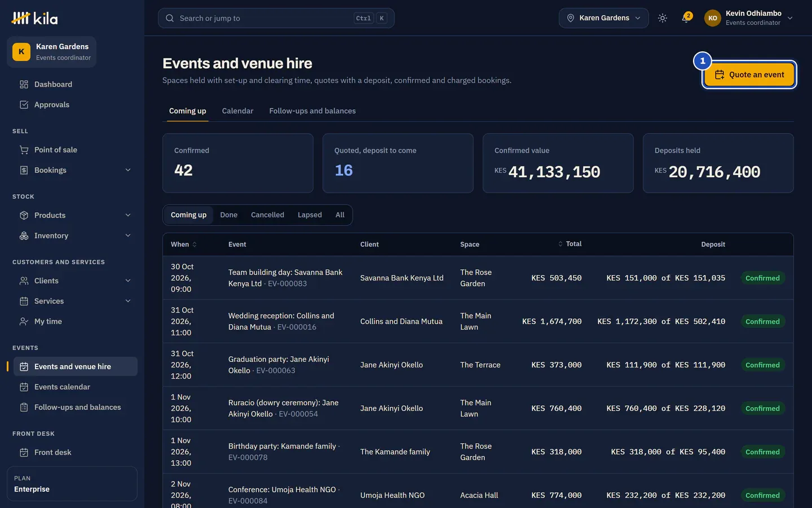Filter list by Lapsed
Viewport: 812px width, 508px height.
[310, 215]
